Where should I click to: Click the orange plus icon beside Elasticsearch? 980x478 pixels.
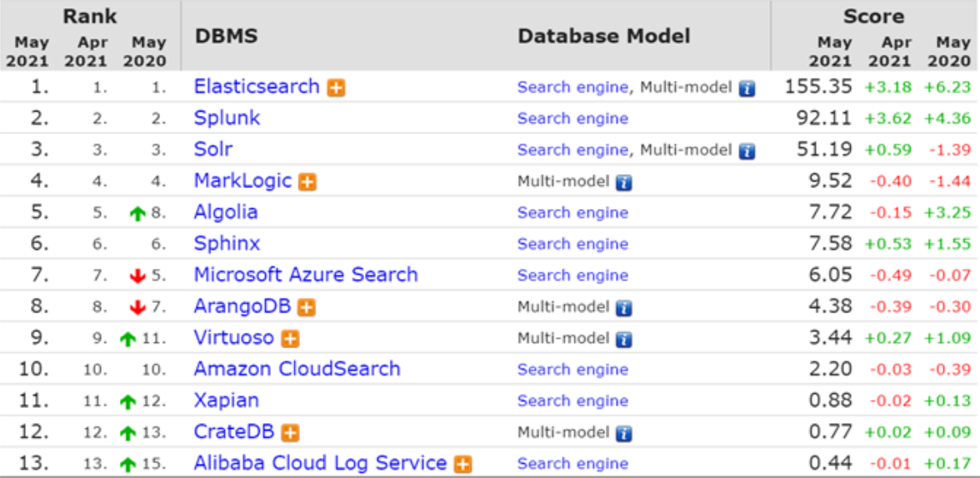point(336,87)
